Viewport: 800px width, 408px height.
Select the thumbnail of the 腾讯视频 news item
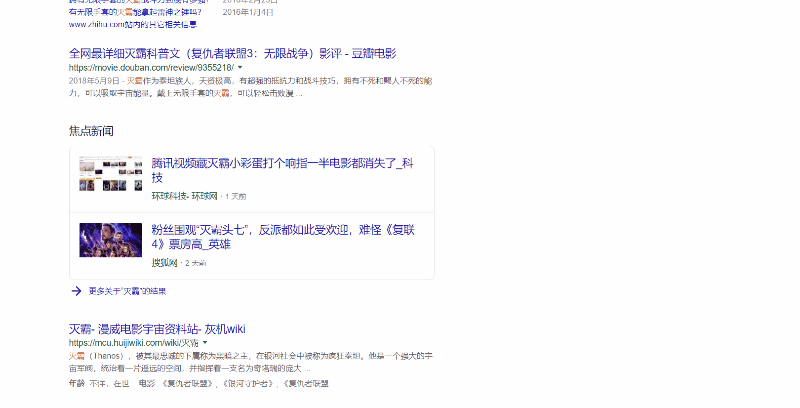(x=111, y=174)
